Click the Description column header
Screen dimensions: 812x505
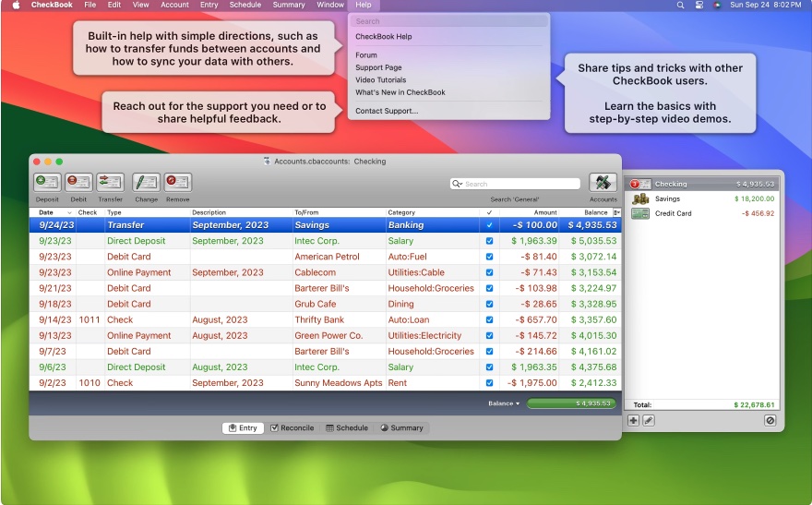tap(241, 212)
